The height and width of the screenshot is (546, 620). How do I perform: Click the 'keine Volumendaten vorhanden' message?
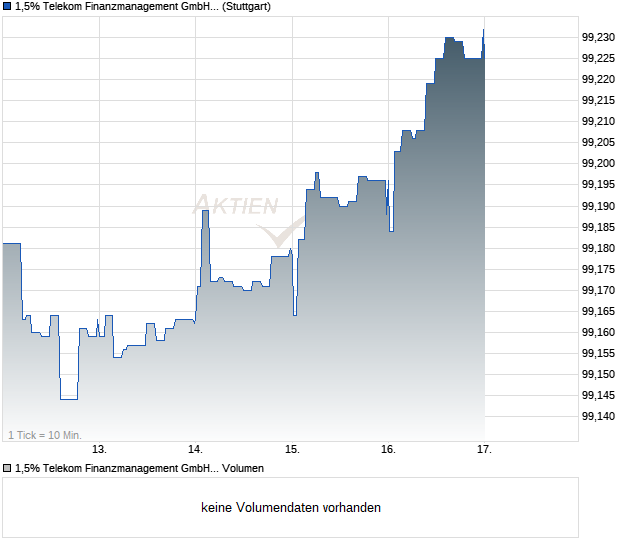pyautogui.click(x=291, y=508)
